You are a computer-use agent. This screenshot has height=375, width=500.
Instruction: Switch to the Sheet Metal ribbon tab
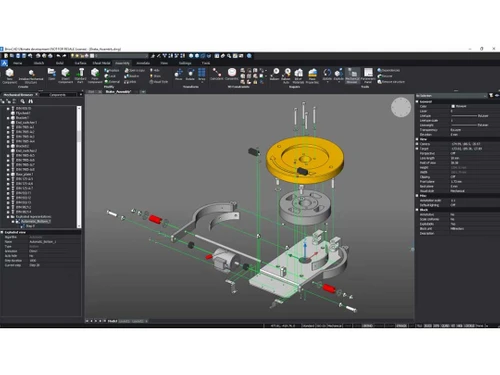tap(101, 63)
